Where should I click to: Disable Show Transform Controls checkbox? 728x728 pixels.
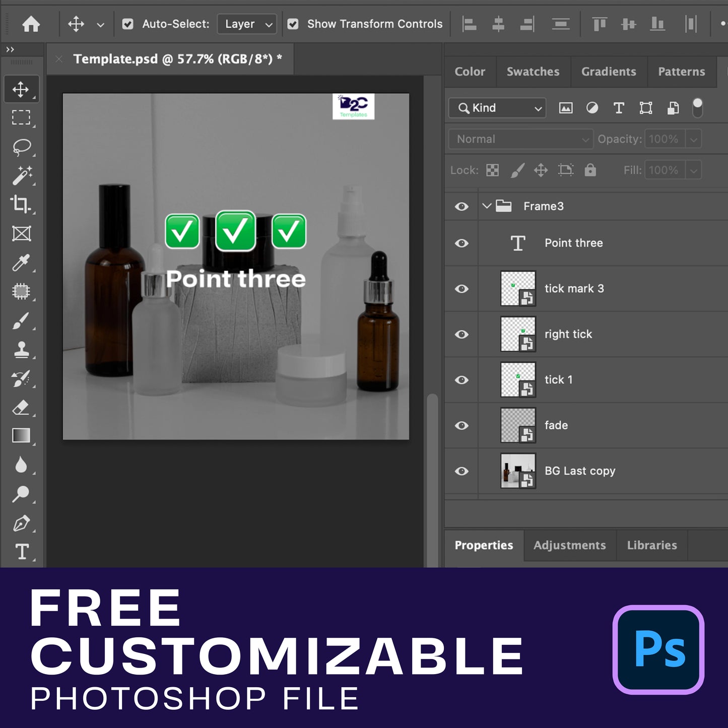[293, 24]
